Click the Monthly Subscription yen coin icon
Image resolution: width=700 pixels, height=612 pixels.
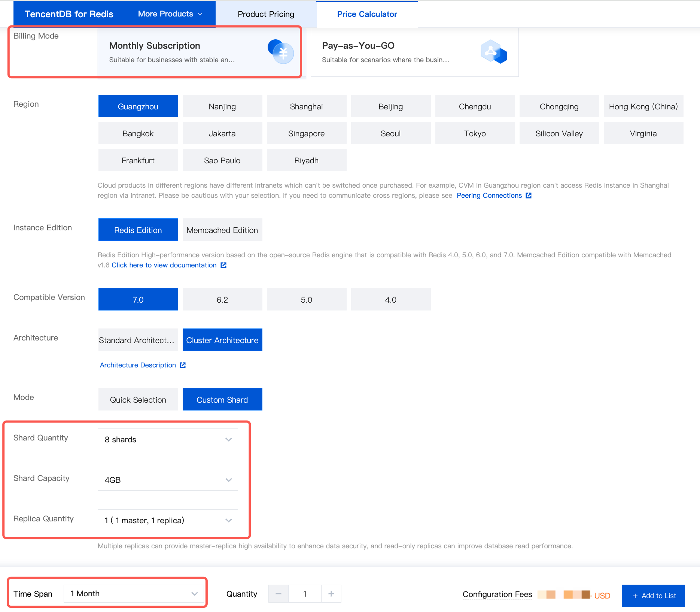pos(281,52)
